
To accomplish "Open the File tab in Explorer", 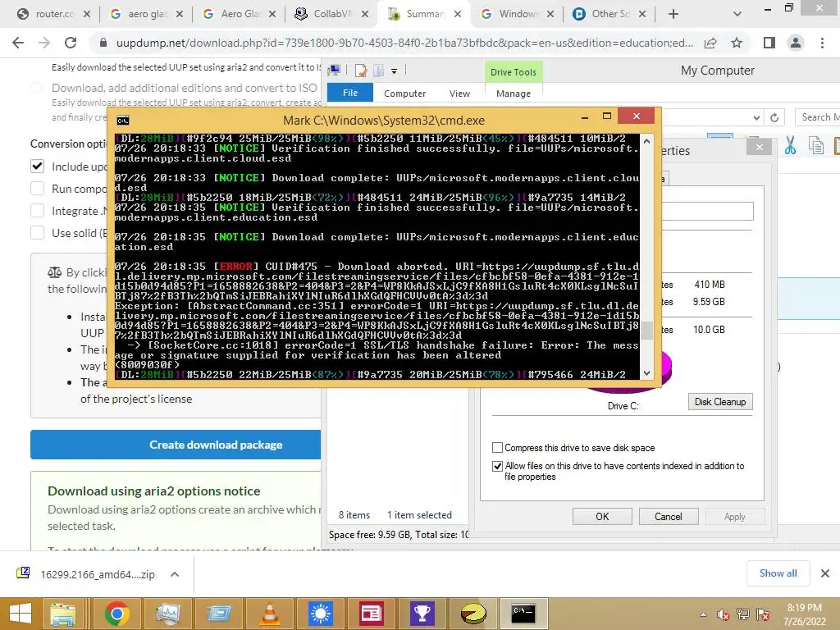I will tap(349, 93).
